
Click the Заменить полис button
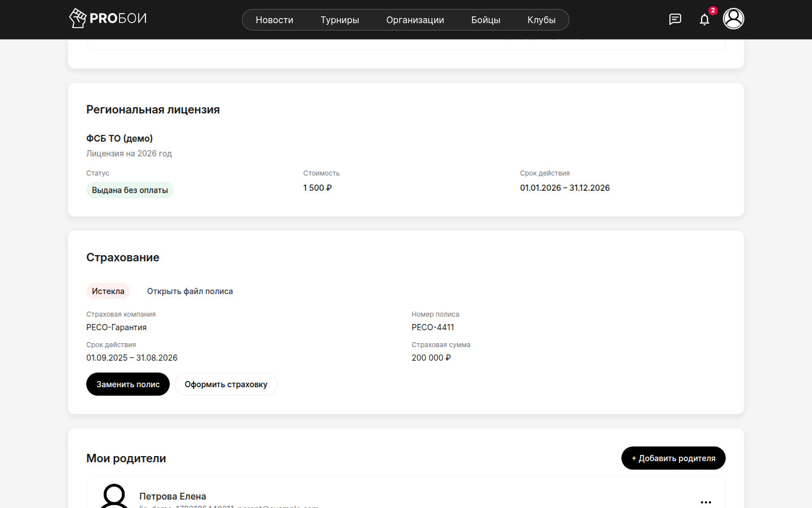(x=128, y=384)
